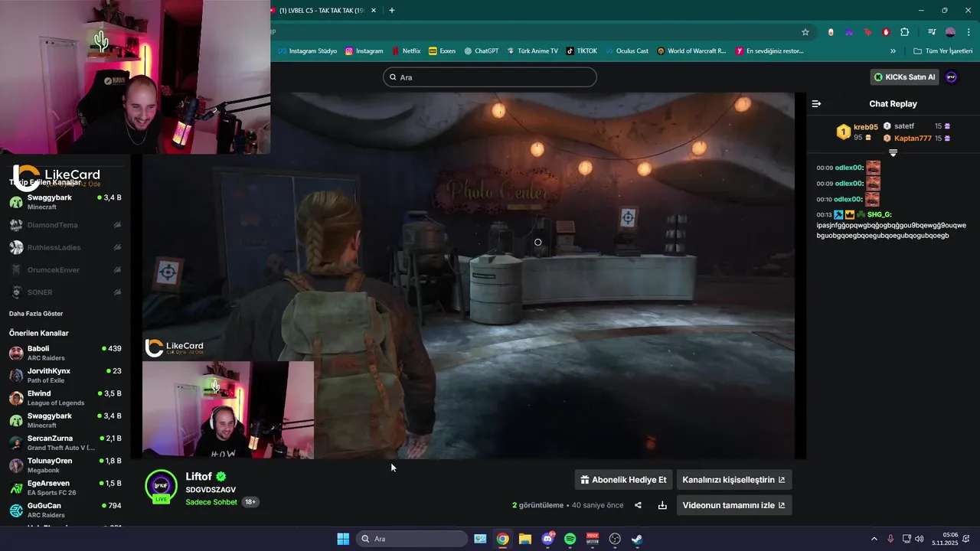Click 'Videonun tamamını izle' button
980x551 pixels.
(733, 505)
